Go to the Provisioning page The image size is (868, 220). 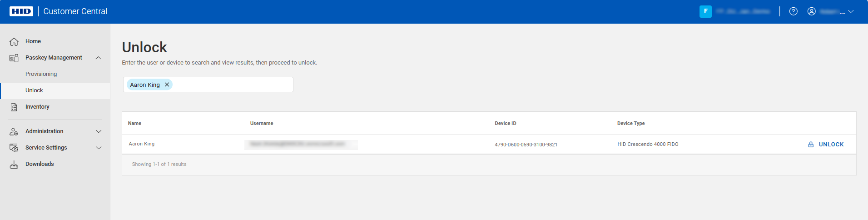41,74
